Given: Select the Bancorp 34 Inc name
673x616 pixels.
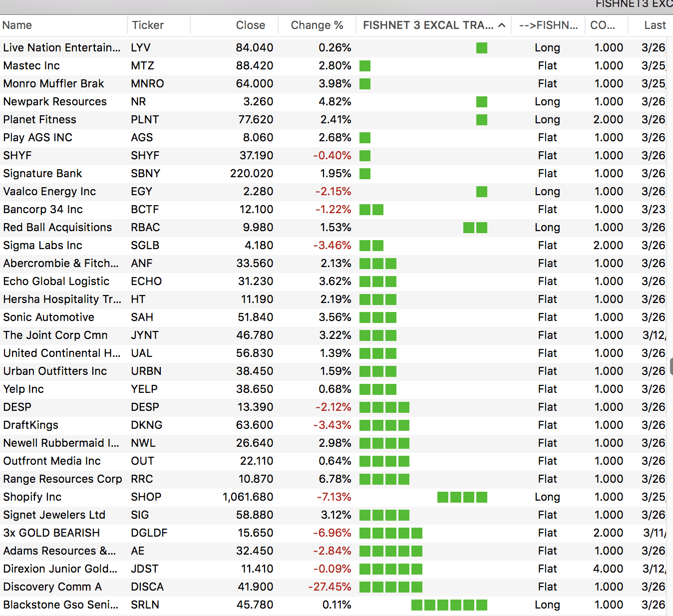Looking at the screenshot, I should (x=43, y=210).
